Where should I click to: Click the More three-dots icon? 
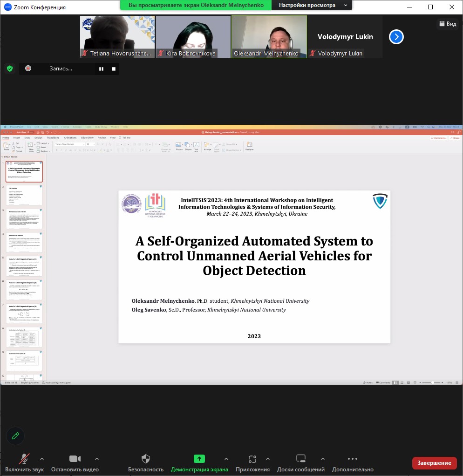(x=353, y=459)
